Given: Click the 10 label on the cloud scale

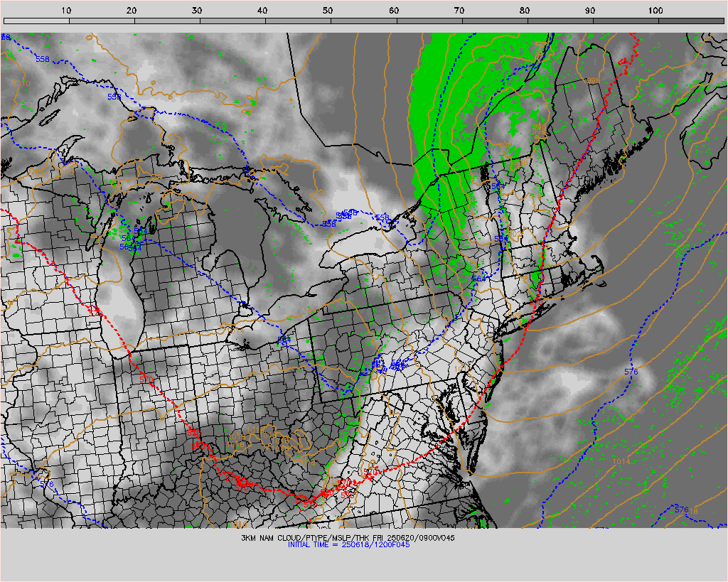Looking at the screenshot, I should click(x=66, y=11).
